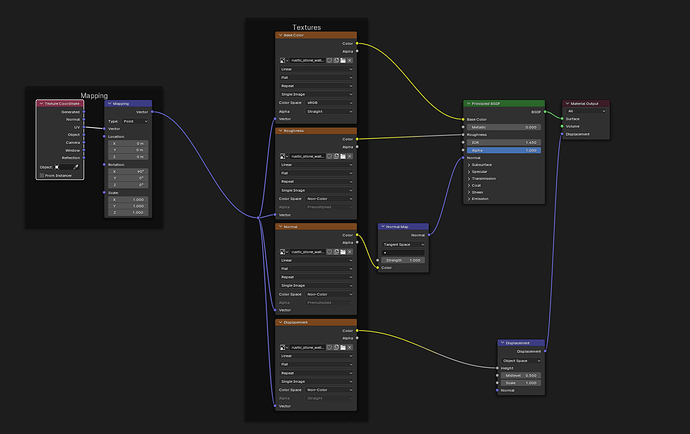Image resolution: width=690 pixels, height=434 pixels.
Task: Collapse the Normal Map node header arrow
Action: 382,226
